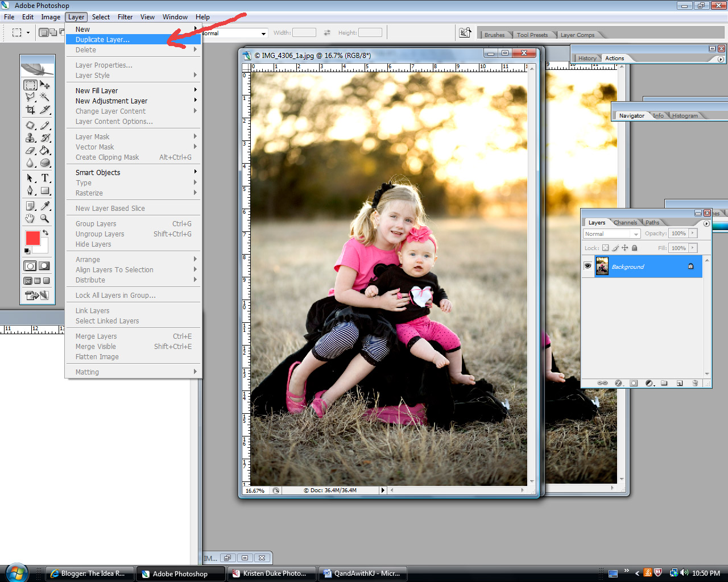
Task: Open the Opacity slider arrow
Action: pyautogui.click(x=692, y=233)
